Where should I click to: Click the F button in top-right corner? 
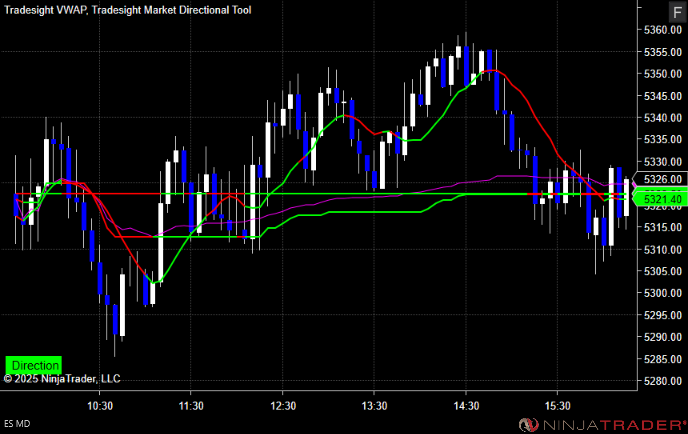(x=678, y=12)
